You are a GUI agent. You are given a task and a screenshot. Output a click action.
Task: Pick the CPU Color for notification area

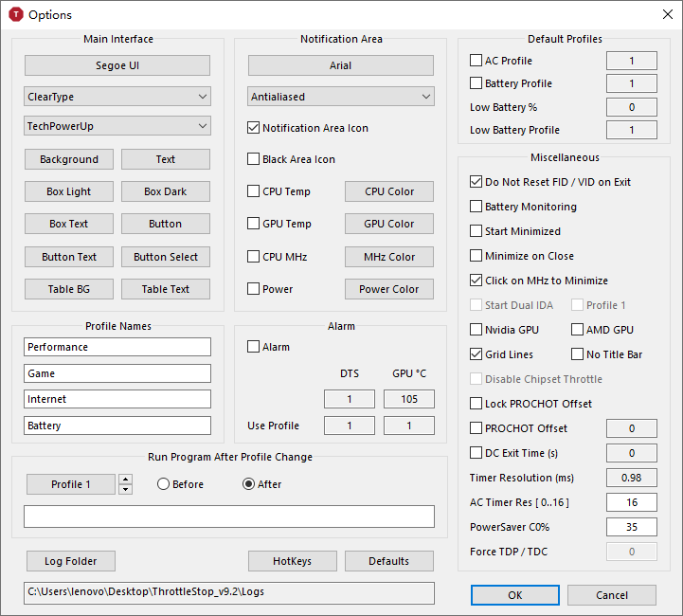[x=388, y=191]
